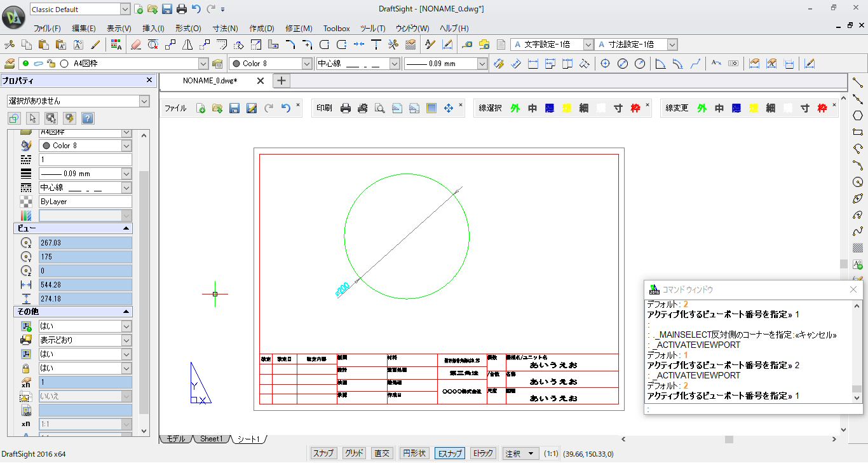868x463 pixels.
Task: Select the Polygon tool in the right toolbar
Action: tap(858, 116)
